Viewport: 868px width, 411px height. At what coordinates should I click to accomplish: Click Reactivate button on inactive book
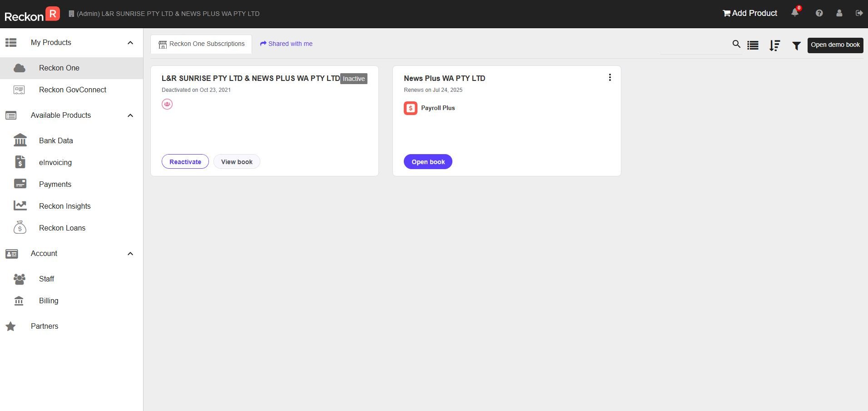click(x=185, y=162)
